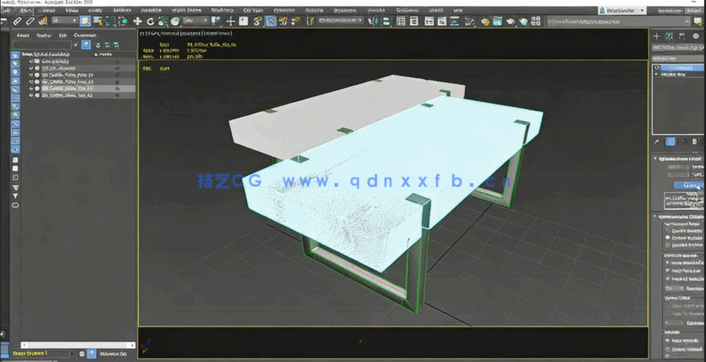Open the Modifier List dropdown
The width and height of the screenshot is (706, 362).
pyautogui.click(x=678, y=58)
